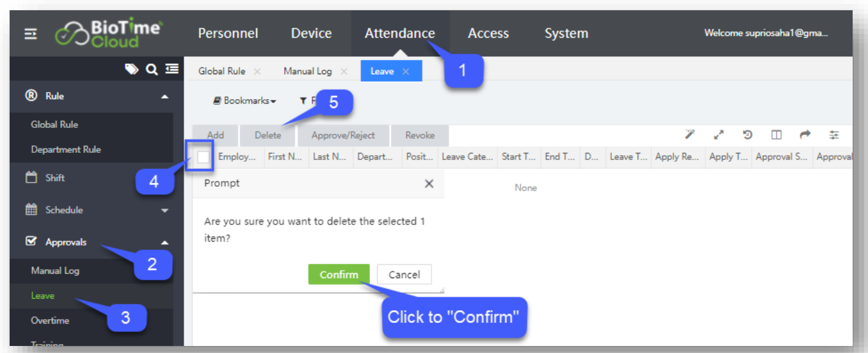Click the green Confirm button
This screenshot has height=353, width=868.
pos(339,274)
